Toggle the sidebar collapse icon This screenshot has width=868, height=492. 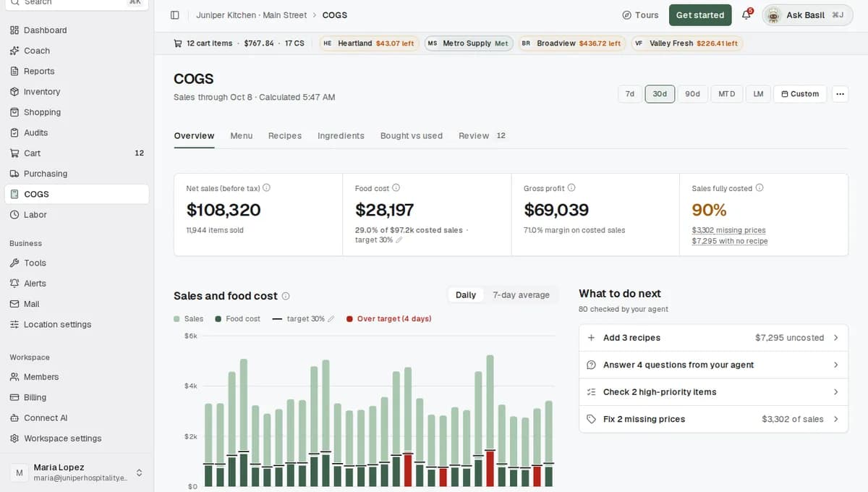174,15
